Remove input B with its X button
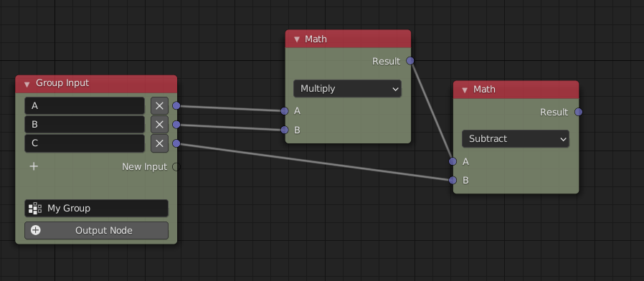 [159, 125]
